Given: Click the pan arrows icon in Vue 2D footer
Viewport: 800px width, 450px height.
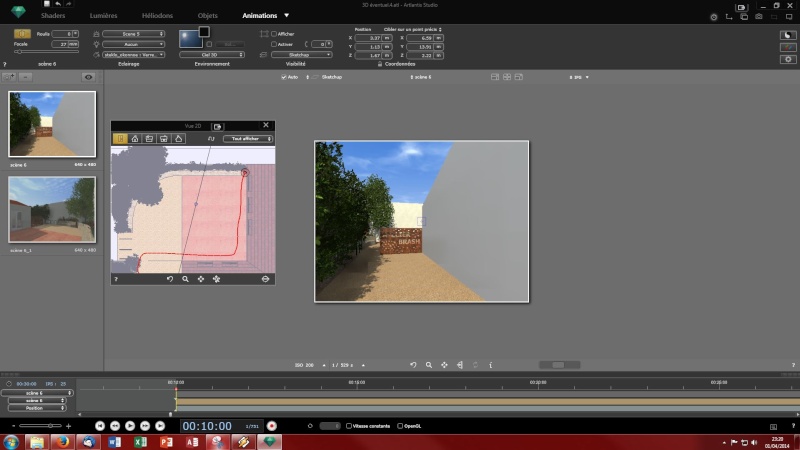Looking at the screenshot, I should [x=201, y=279].
